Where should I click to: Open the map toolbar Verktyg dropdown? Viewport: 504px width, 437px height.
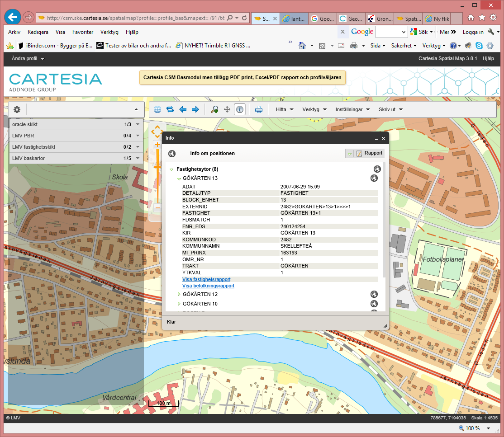[314, 109]
